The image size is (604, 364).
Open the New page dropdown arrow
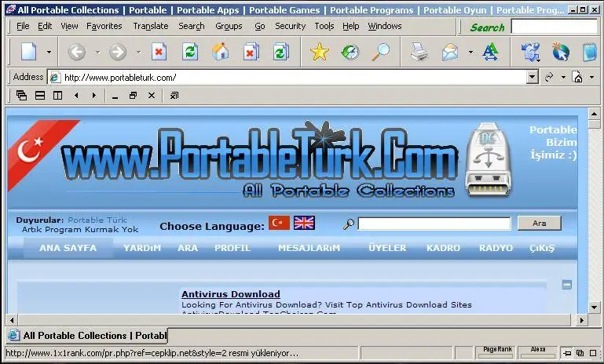tap(49, 53)
